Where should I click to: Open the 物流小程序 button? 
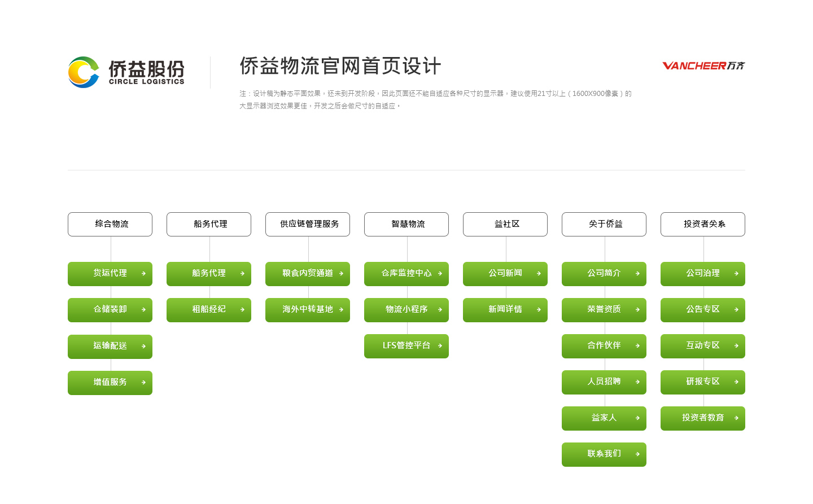406,310
